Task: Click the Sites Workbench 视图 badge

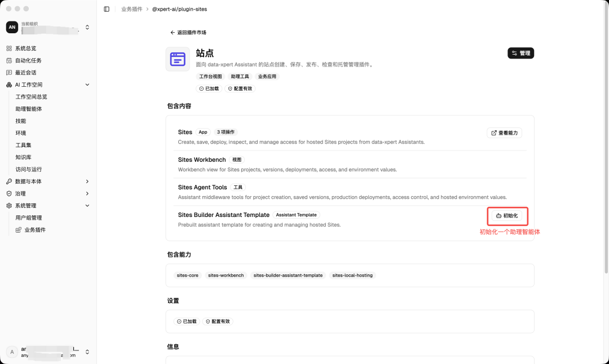Action: click(x=237, y=159)
